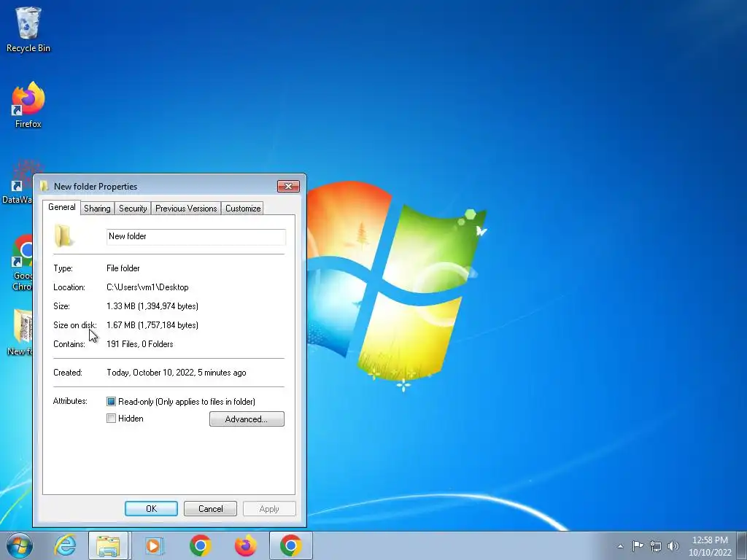Click the 'Attributes:' label

click(70, 401)
